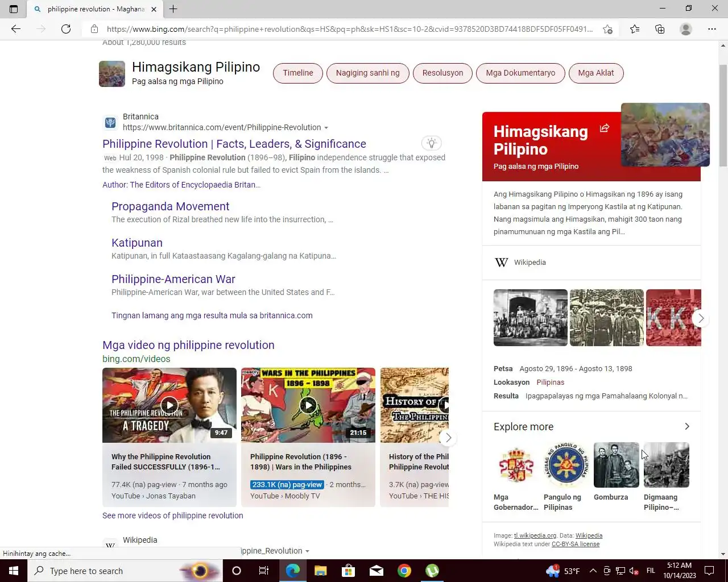The height and width of the screenshot is (582, 728).
Task: Open the CC-BY-SA license link
Action: coord(576,544)
